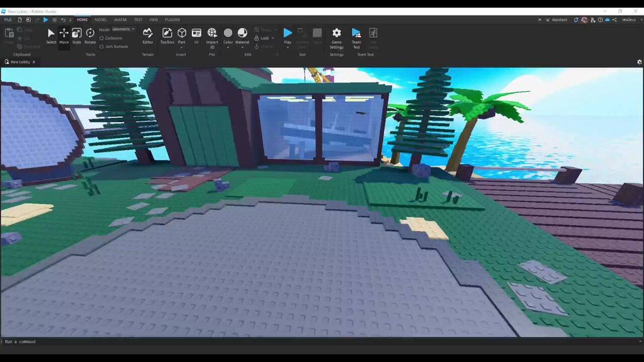Switch to the TEST ribbon tab
This screenshot has height=362, width=644.
tap(138, 20)
